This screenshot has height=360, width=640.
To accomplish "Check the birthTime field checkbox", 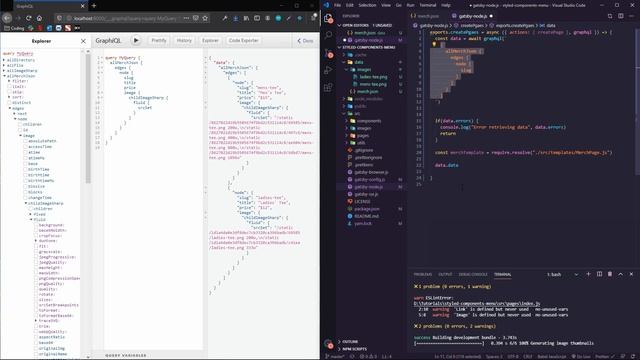I will tap(25, 169).
